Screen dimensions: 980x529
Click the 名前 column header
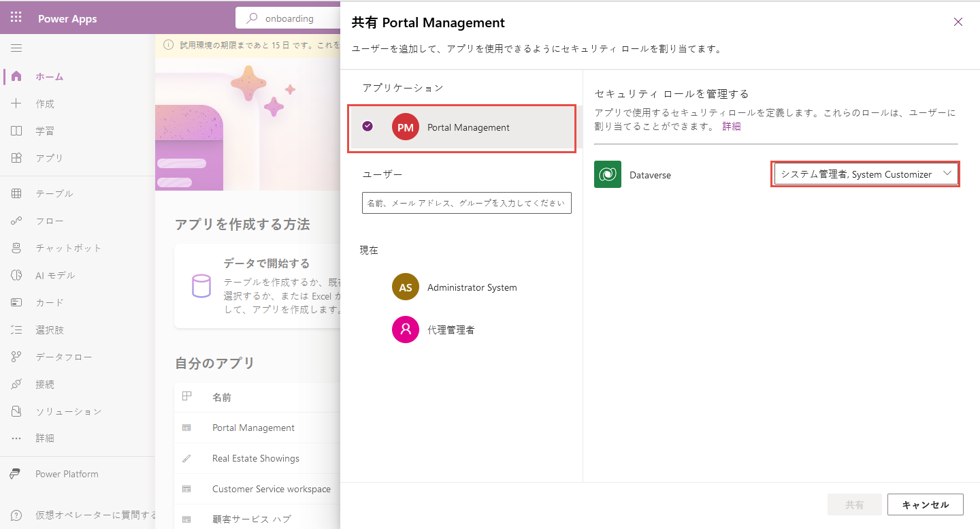click(221, 397)
